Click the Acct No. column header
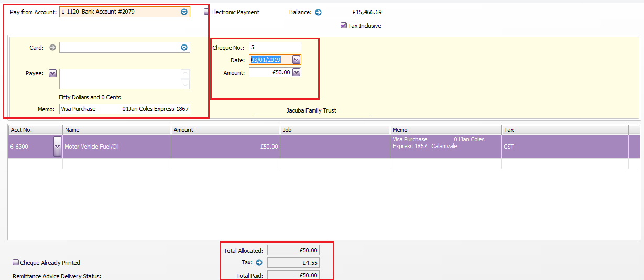This screenshot has height=280, width=644. pos(35,130)
